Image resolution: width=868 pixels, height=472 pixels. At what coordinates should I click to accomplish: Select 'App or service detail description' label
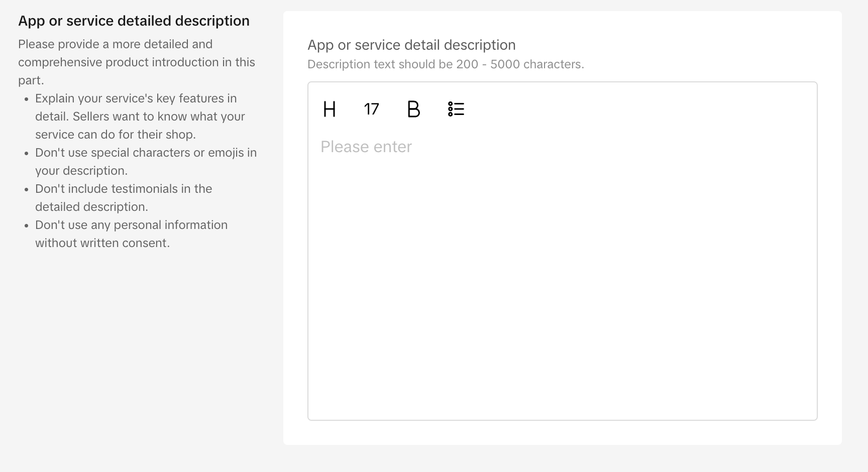(x=411, y=45)
